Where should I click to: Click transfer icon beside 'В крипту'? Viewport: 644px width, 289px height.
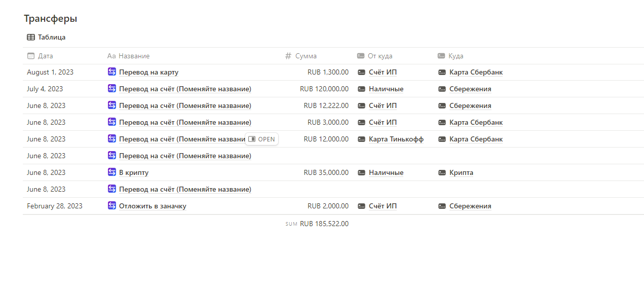[x=112, y=172]
